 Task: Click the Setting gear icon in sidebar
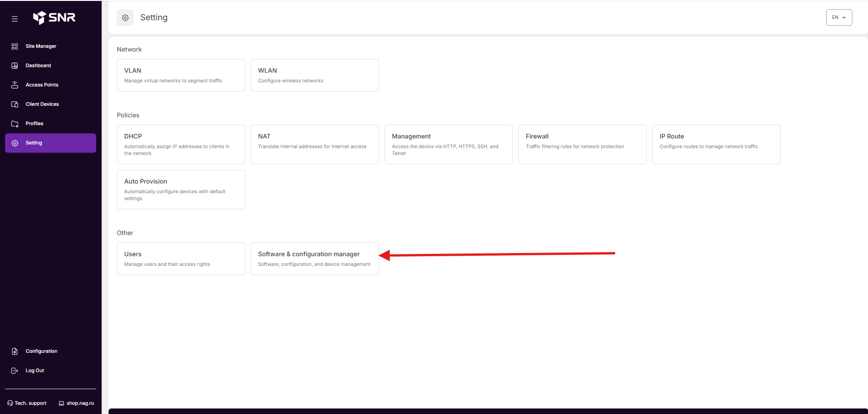(x=15, y=143)
